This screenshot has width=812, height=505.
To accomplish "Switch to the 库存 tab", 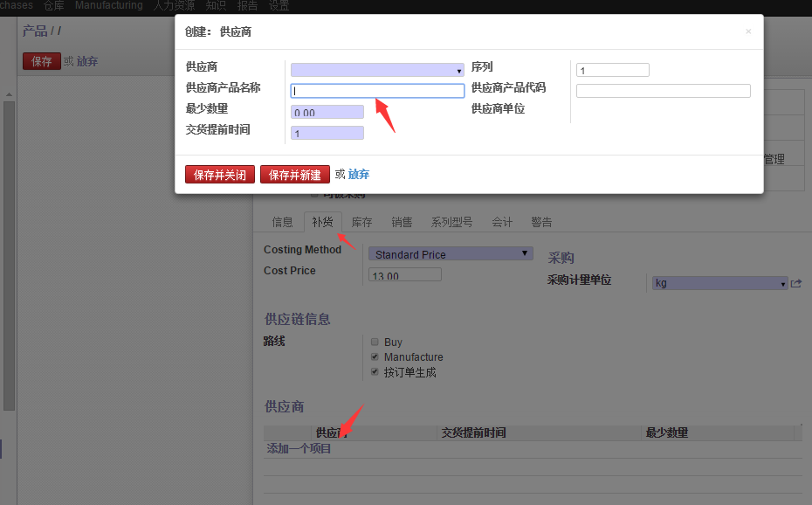I will (361, 222).
